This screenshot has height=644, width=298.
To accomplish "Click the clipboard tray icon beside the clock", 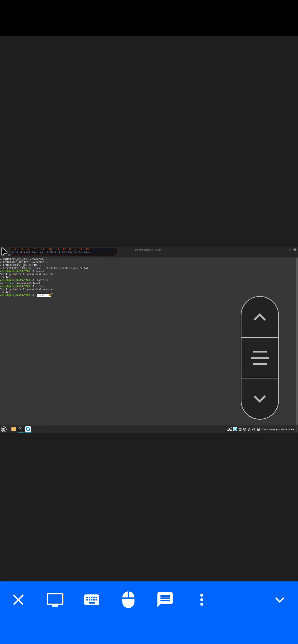I will [259, 429].
